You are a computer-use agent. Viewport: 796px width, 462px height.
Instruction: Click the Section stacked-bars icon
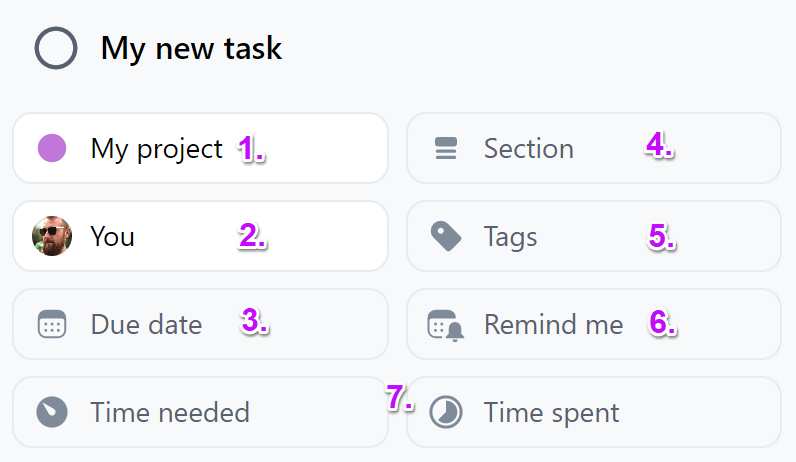(x=446, y=148)
